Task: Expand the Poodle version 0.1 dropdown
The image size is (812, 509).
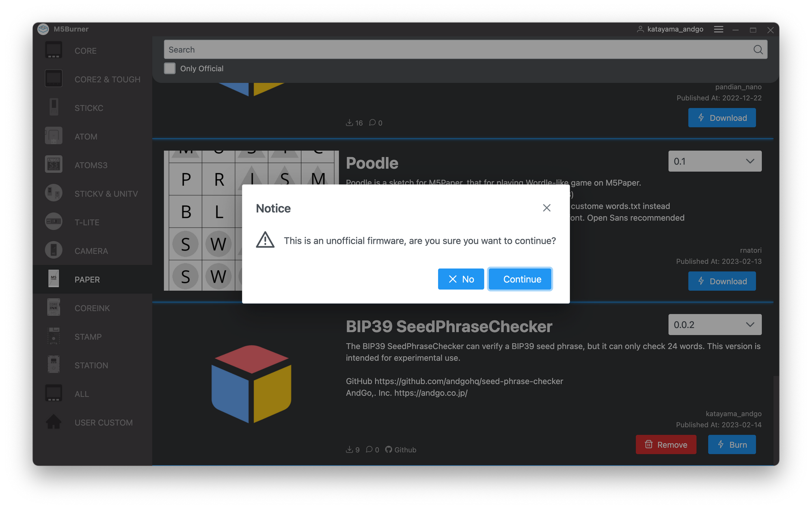Action: (x=715, y=161)
